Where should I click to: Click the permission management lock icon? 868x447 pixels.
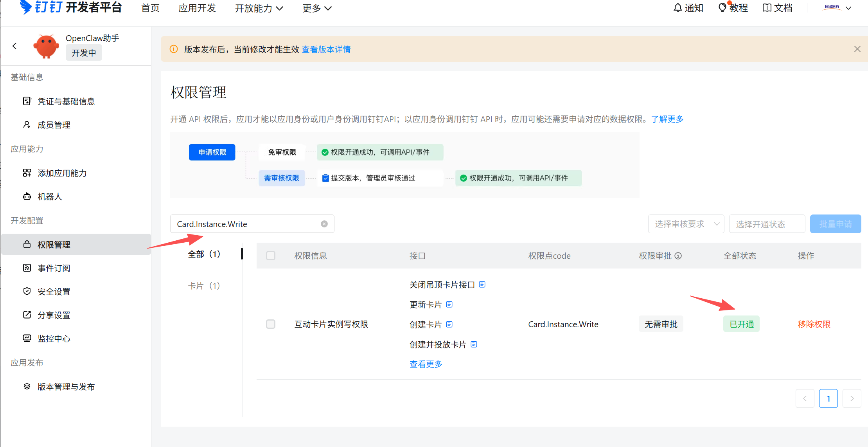tap(27, 244)
